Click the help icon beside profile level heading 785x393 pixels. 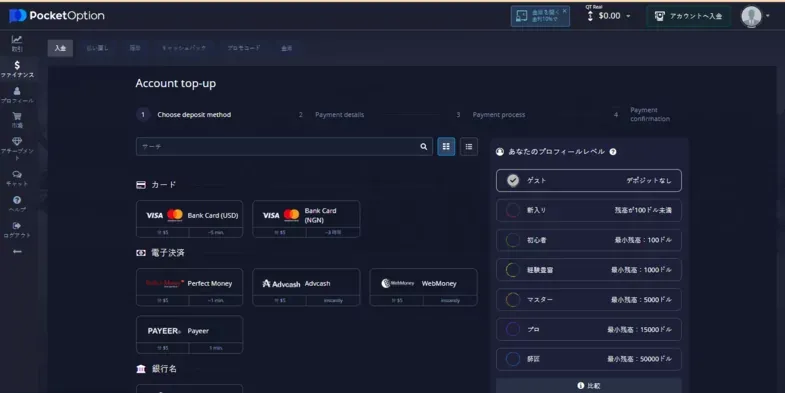tap(613, 152)
